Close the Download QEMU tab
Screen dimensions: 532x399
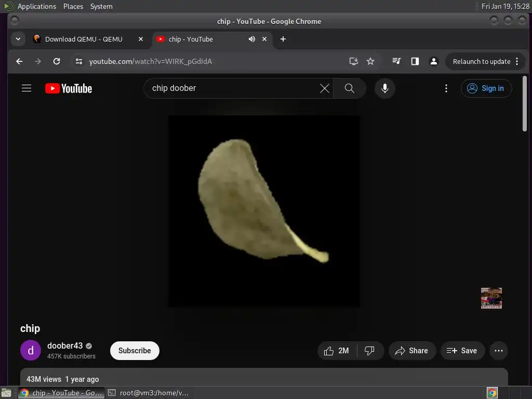141,39
